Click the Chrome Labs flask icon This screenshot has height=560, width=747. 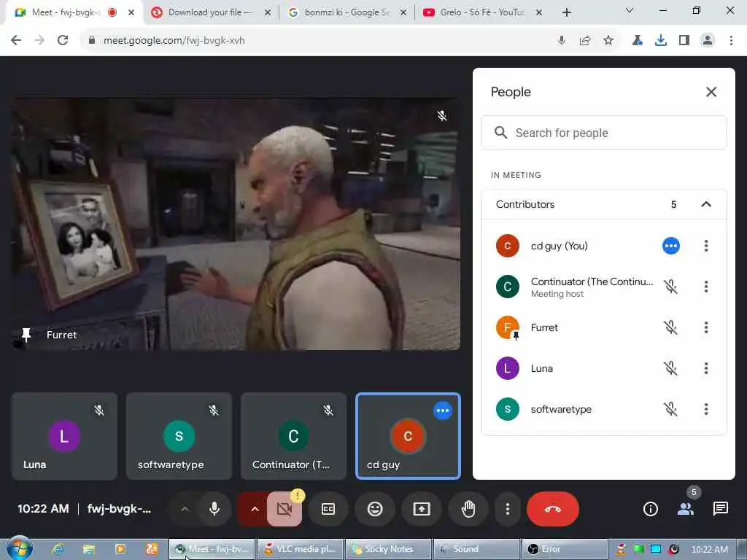[x=638, y=41]
